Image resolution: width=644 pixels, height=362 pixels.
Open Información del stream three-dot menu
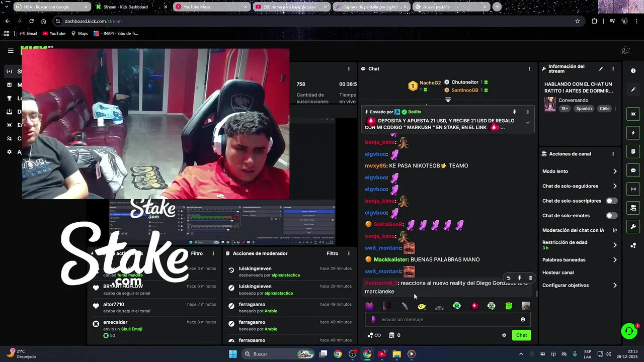pyautogui.click(x=613, y=69)
